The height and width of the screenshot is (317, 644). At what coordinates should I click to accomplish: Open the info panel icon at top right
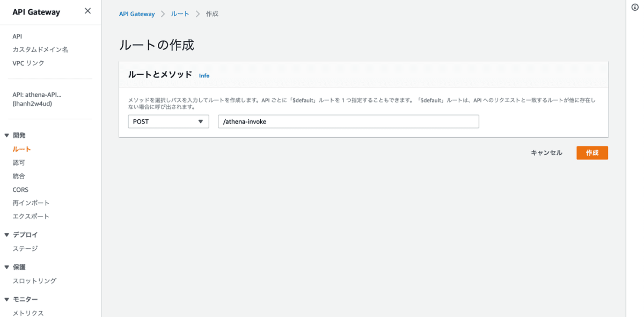[635, 8]
